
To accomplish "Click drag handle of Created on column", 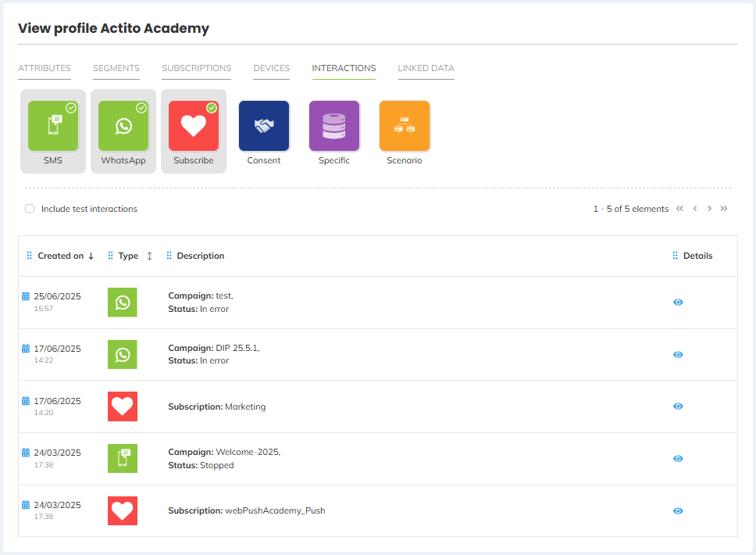I will 30,256.
